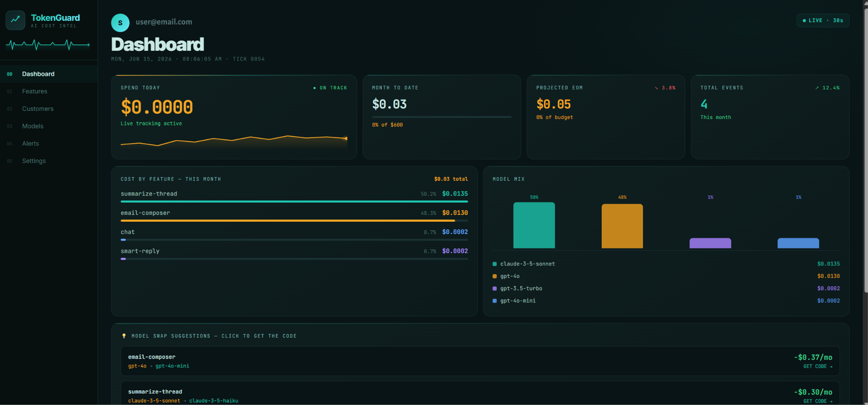Click the '0% of $600' budget text
868x405 pixels.
pos(387,125)
